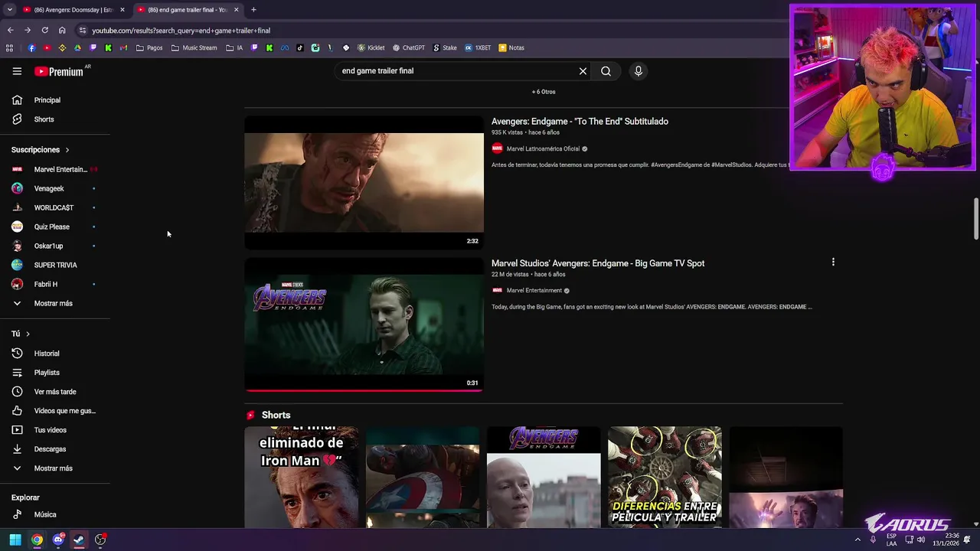Reload the page in Chrome
Screen dimensions: 980x551
point(44,31)
